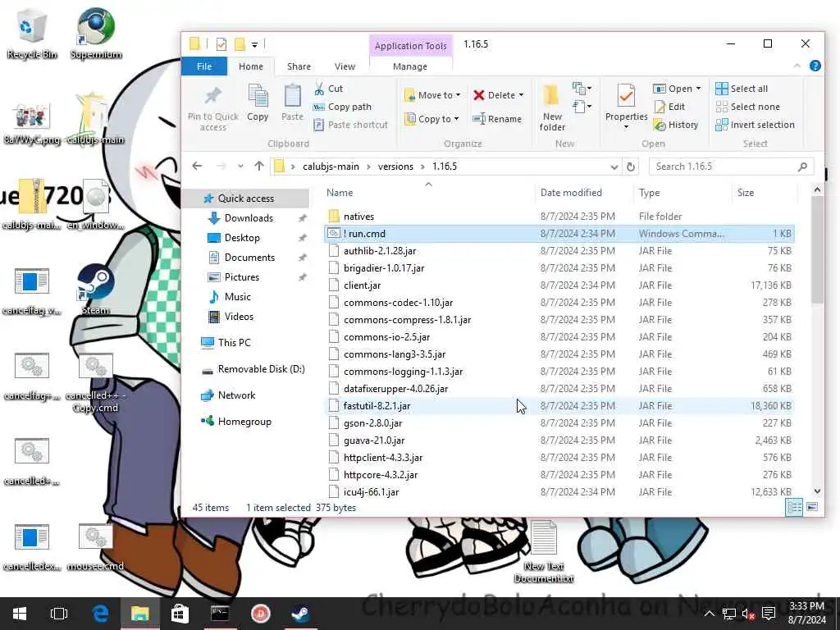
Task: Select This PC in navigation pane
Action: [234, 342]
